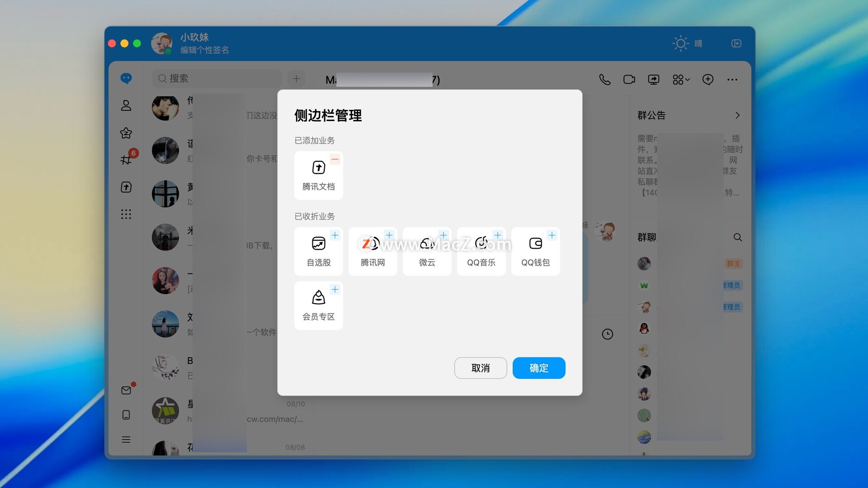Add 自选股 with its plus badge
Image resolution: width=868 pixels, height=488 pixels.
[x=335, y=235]
